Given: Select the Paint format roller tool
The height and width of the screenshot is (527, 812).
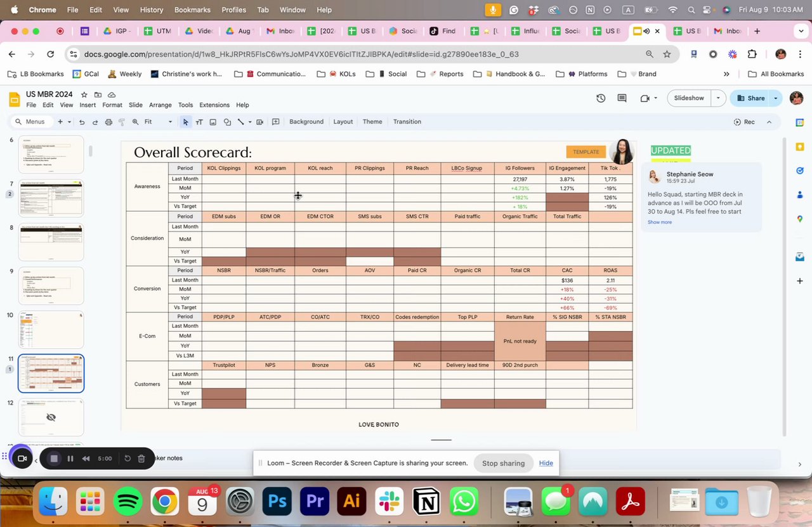Looking at the screenshot, I should [122, 122].
